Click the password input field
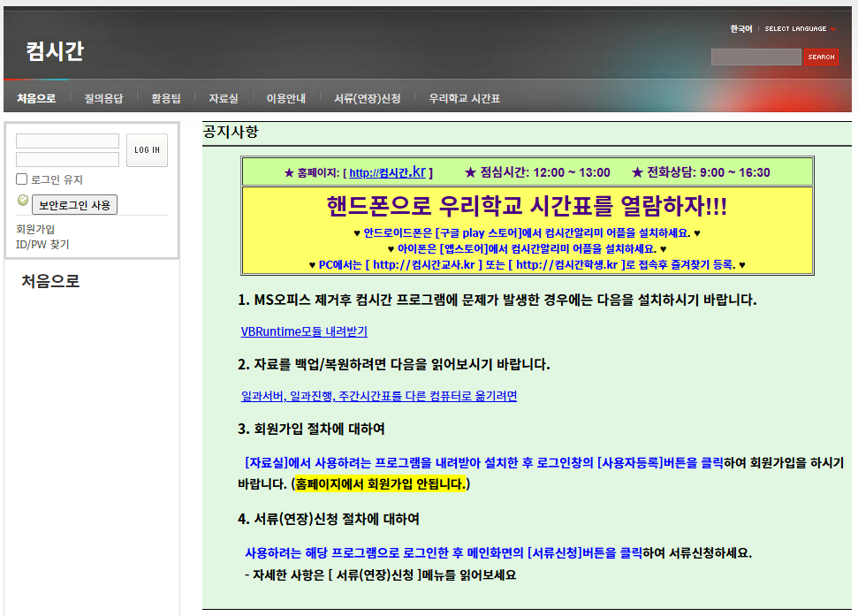Image resolution: width=858 pixels, height=616 pixels. pos(67,159)
